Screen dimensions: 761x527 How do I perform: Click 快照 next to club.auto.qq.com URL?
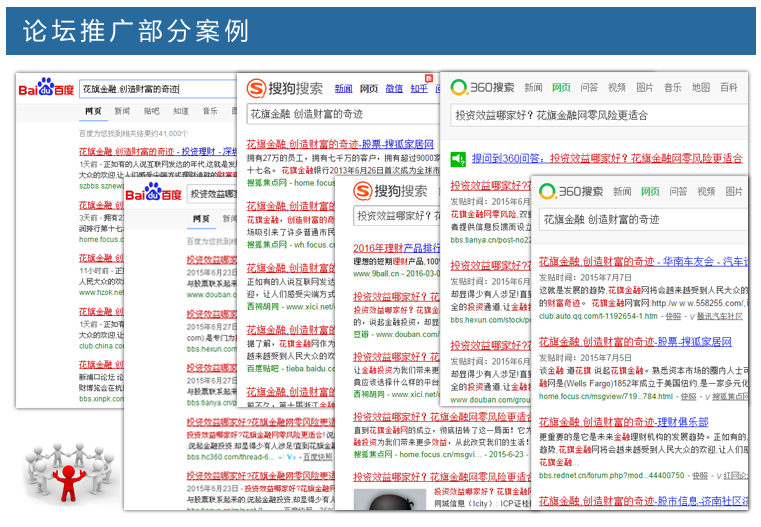(673, 316)
